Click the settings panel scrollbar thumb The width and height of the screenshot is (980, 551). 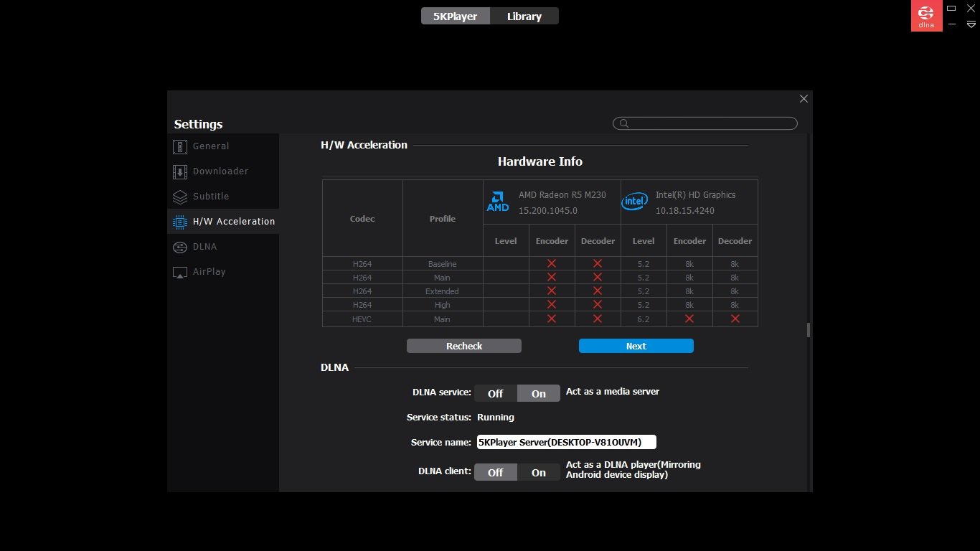[x=809, y=330]
